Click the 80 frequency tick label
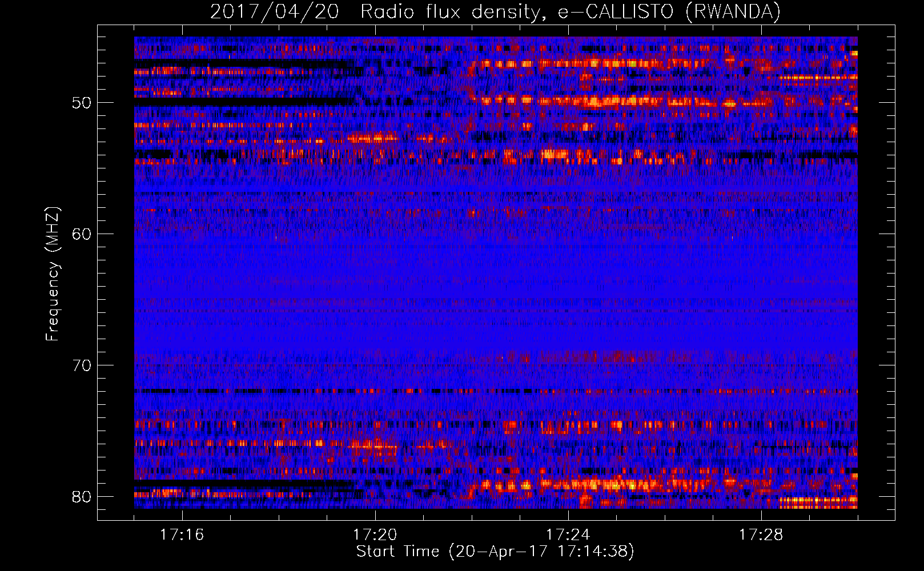This screenshot has width=924, height=571. 82,497
